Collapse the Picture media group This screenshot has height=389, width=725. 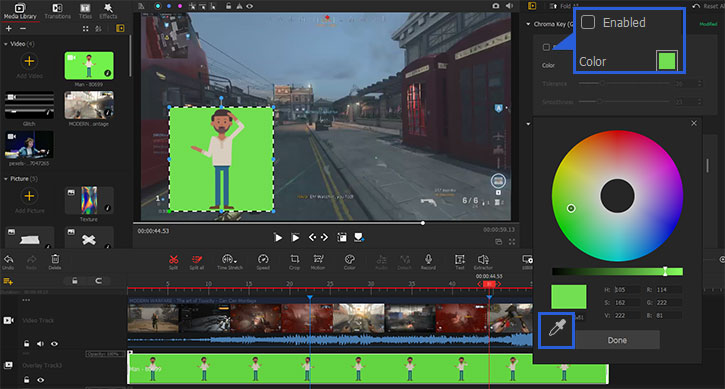[x=6, y=179]
